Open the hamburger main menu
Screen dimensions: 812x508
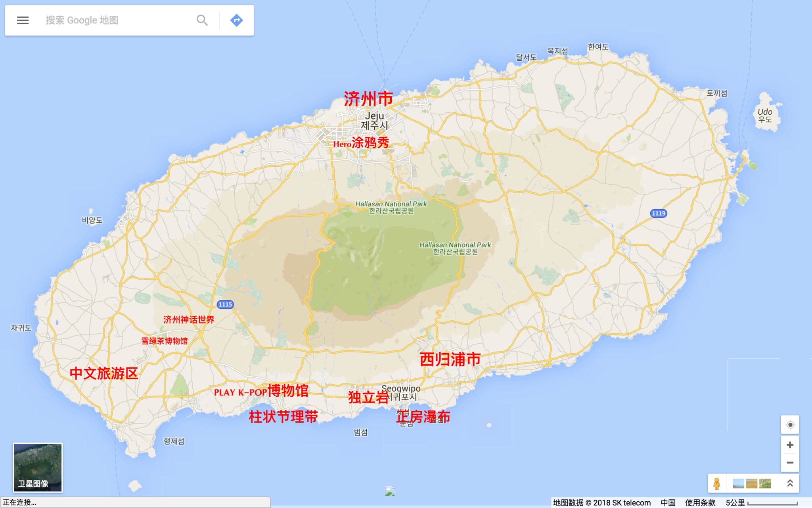tap(23, 20)
